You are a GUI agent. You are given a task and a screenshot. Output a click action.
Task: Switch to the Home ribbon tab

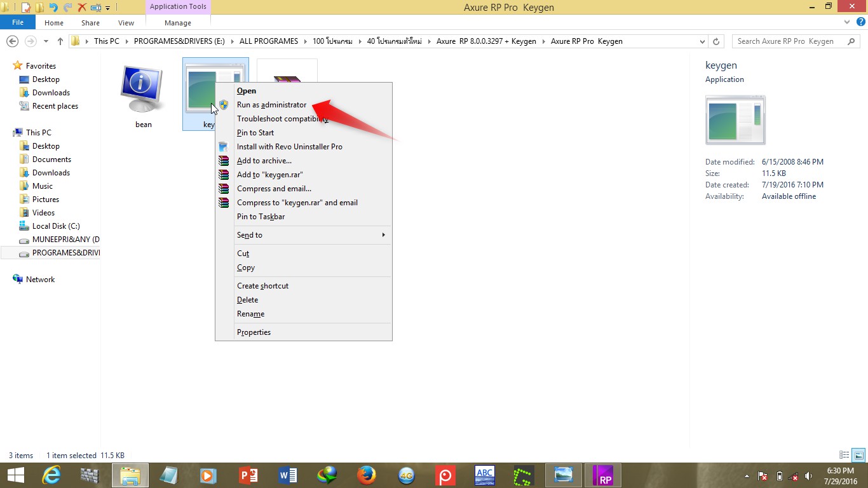pos(54,23)
